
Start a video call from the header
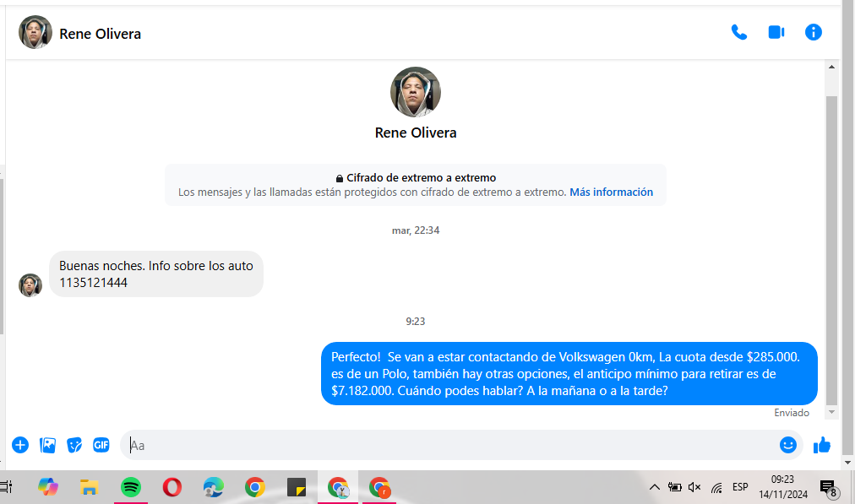click(x=776, y=33)
